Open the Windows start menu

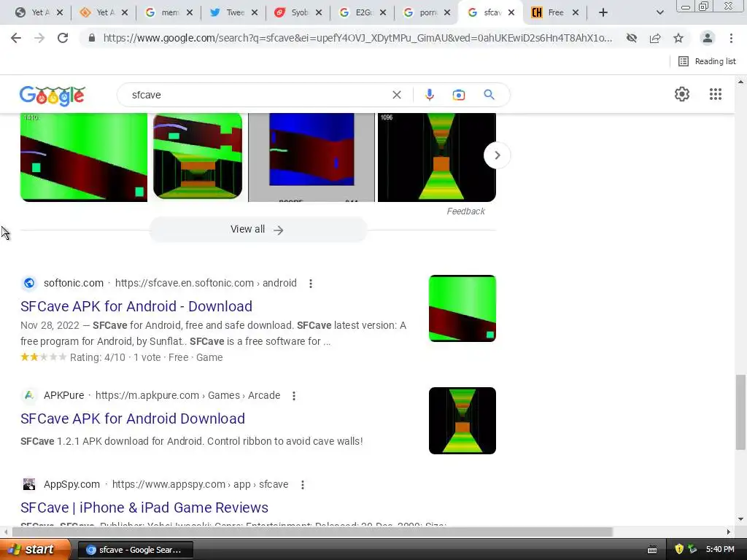tap(35, 550)
